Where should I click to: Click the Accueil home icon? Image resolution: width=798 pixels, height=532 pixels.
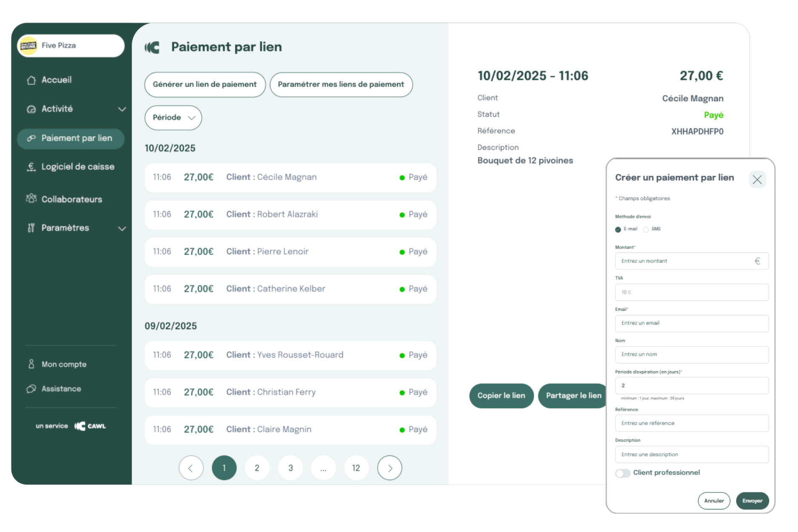(31, 80)
